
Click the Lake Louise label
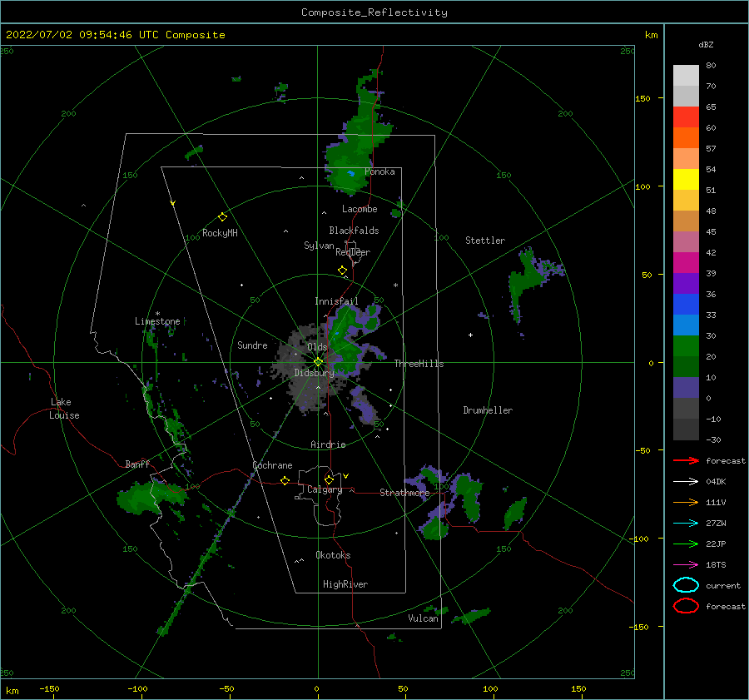pyautogui.click(x=64, y=409)
